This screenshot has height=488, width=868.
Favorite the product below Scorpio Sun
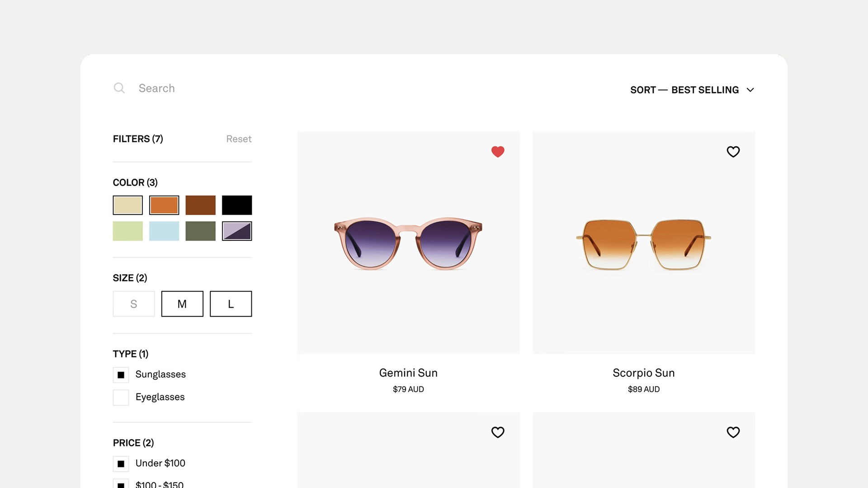click(733, 432)
